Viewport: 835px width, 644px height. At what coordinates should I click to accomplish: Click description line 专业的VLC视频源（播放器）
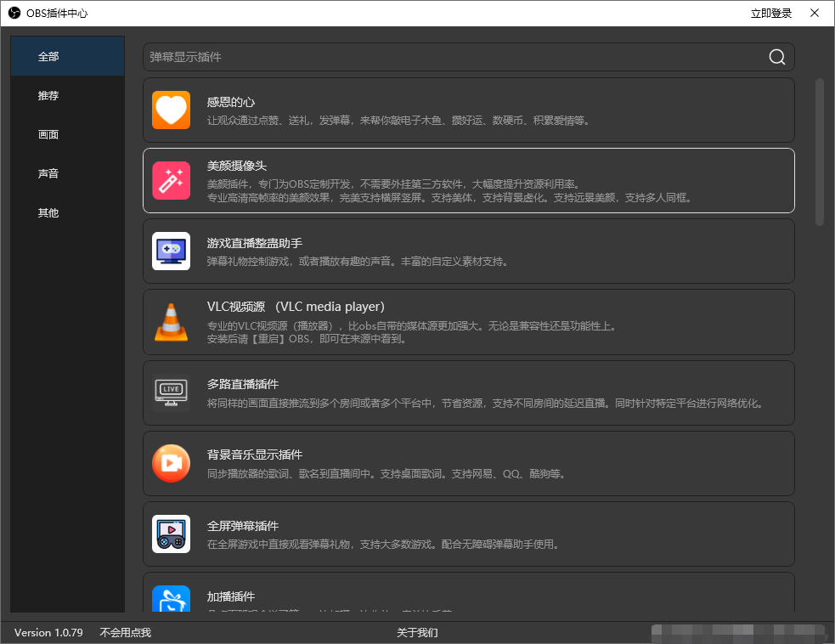click(x=413, y=325)
